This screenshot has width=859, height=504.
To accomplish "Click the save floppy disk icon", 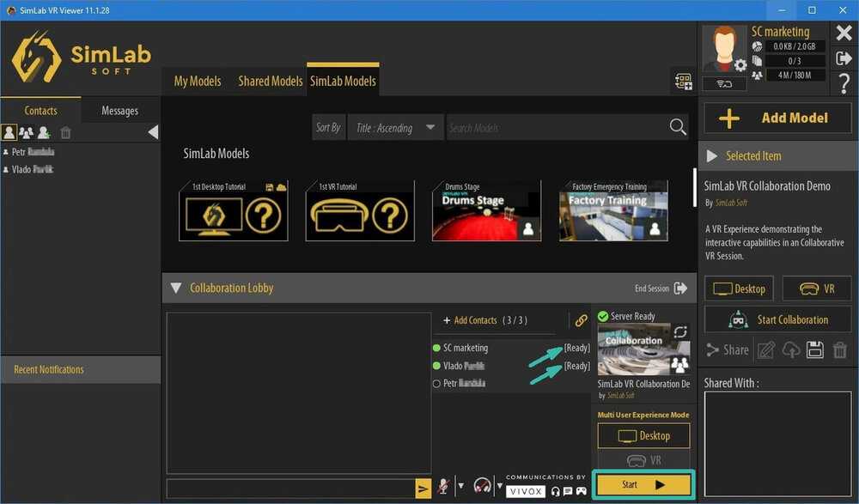I will [x=816, y=349].
